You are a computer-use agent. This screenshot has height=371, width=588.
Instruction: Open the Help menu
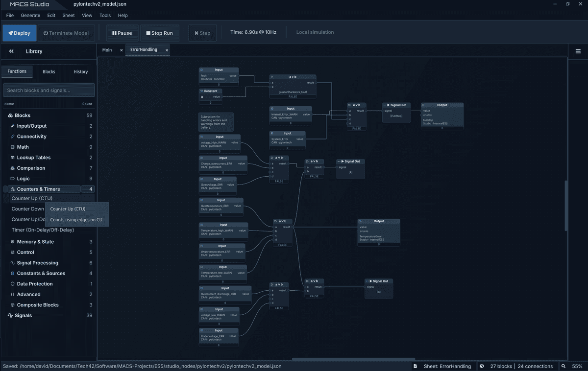click(122, 16)
